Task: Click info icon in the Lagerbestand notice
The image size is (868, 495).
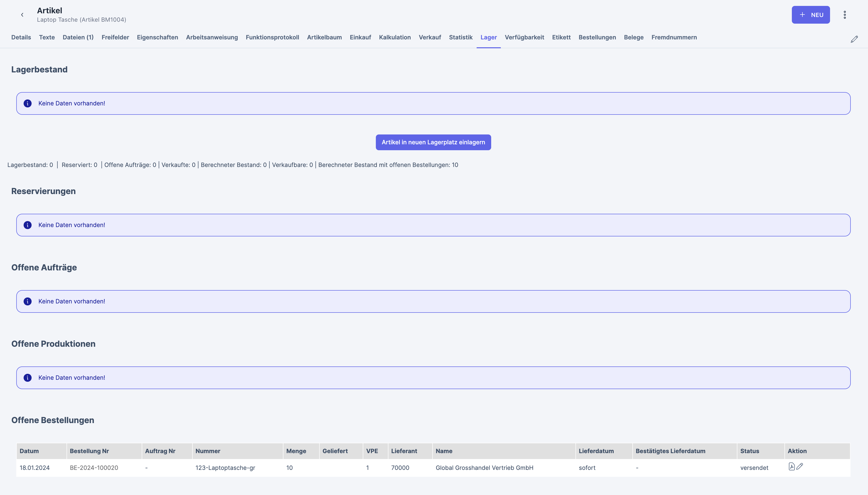Action: [x=28, y=103]
